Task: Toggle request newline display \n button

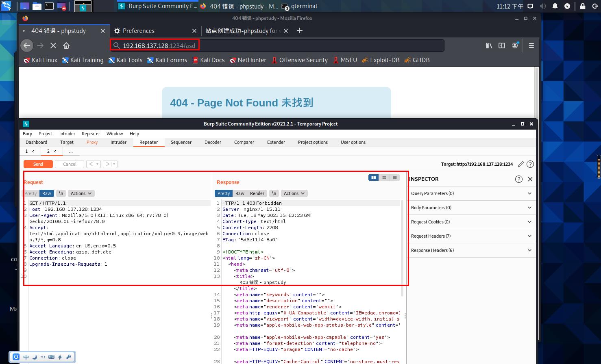Action: pos(61,193)
